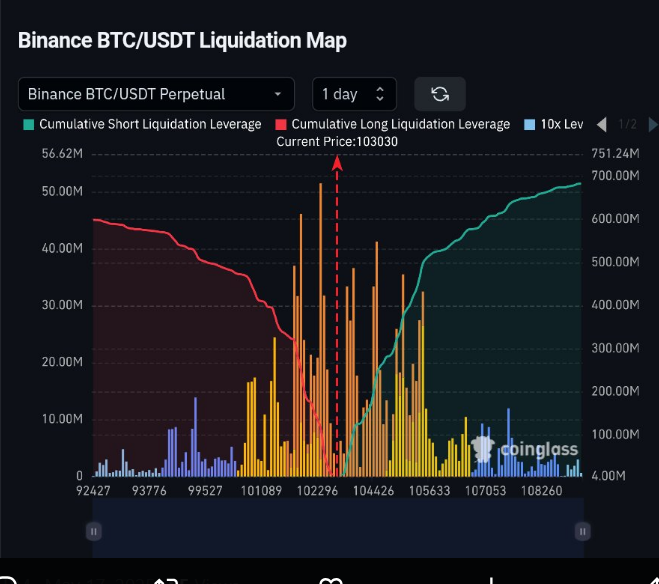Image resolution: width=659 pixels, height=584 pixels.
Task: Go to next legend page arrow
Action: pos(653,124)
